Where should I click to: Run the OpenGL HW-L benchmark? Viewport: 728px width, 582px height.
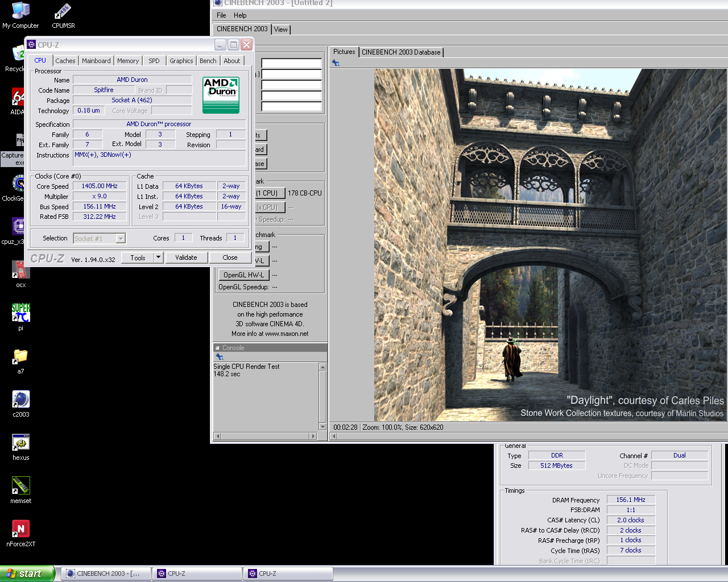pyautogui.click(x=243, y=275)
